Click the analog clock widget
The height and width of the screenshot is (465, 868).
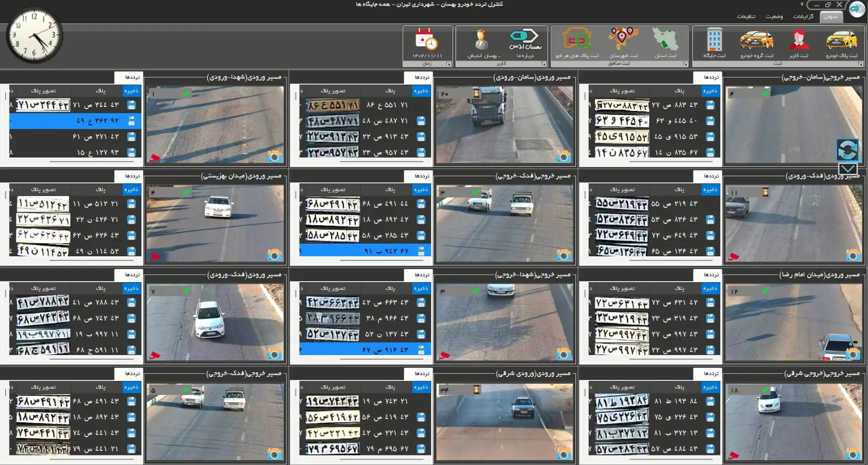34,35
